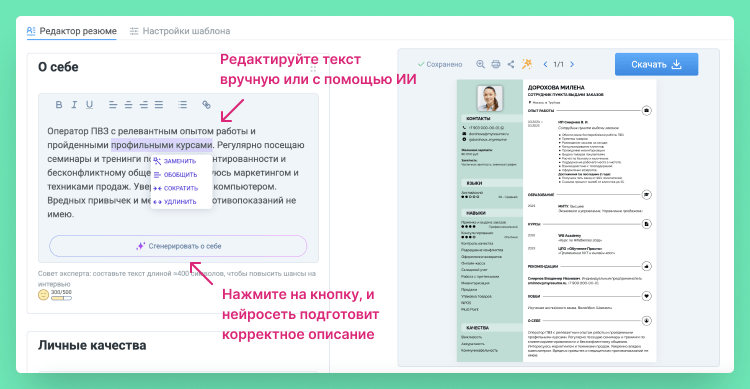Center-align the text

coord(128,104)
